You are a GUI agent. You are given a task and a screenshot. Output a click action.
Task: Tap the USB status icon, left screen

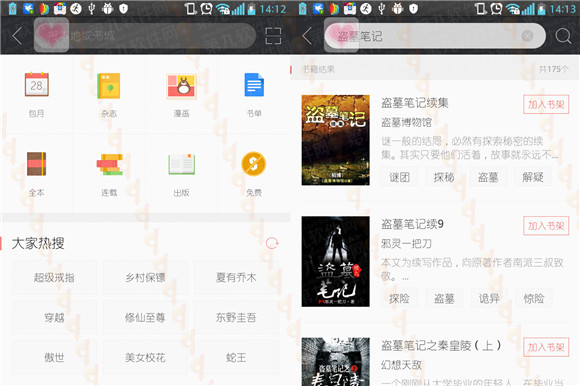click(x=92, y=9)
